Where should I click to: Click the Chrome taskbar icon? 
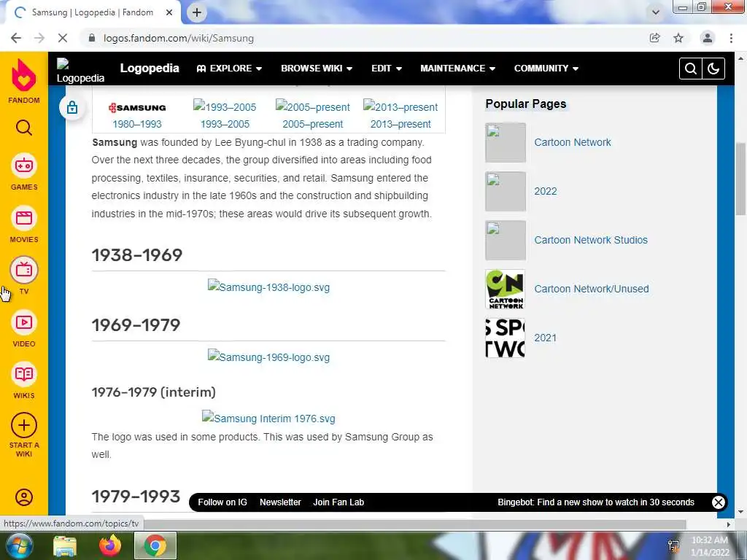point(155,545)
